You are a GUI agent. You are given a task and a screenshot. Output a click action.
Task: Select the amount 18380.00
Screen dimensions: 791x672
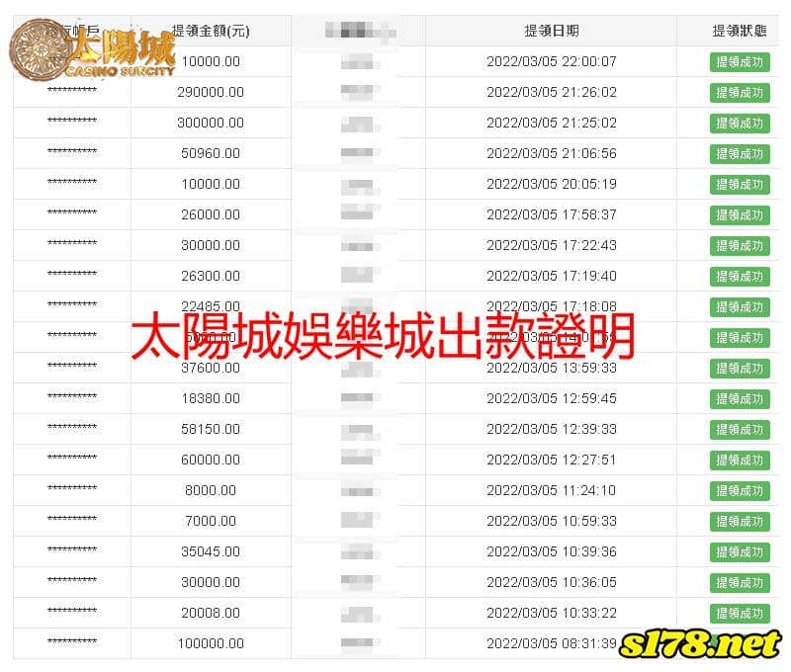click(211, 398)
